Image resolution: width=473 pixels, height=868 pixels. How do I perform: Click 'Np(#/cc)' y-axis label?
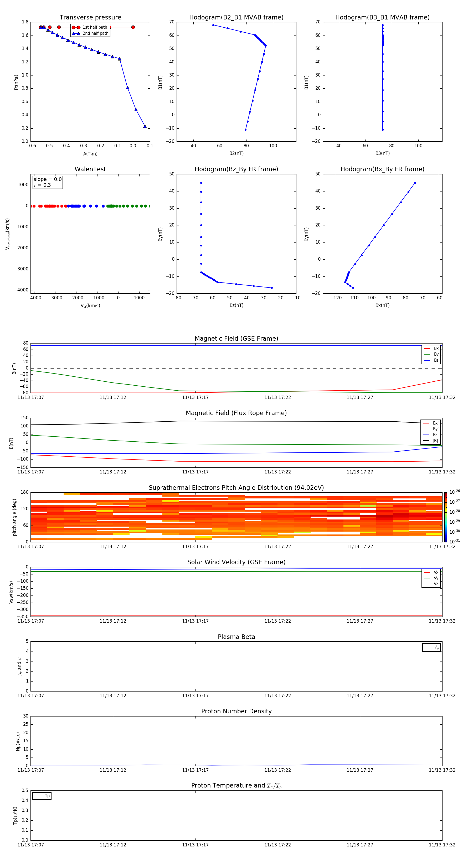[x=18, y=741]
